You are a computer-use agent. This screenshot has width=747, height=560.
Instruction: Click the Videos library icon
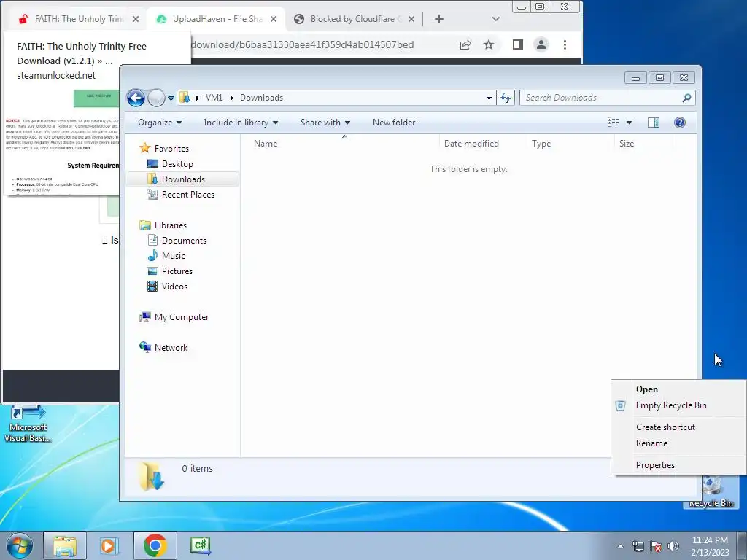(152, 287)
